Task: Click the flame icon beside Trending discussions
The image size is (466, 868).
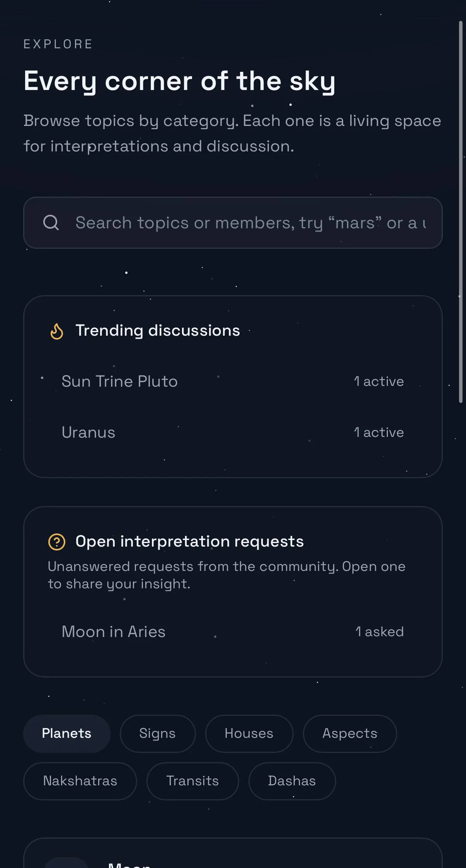Action: pos(57,331)
